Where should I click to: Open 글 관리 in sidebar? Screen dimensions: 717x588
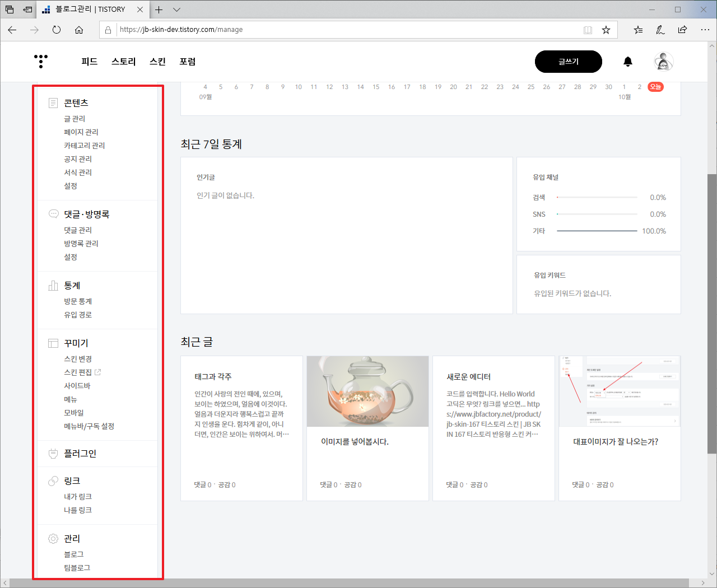point(75,119)
